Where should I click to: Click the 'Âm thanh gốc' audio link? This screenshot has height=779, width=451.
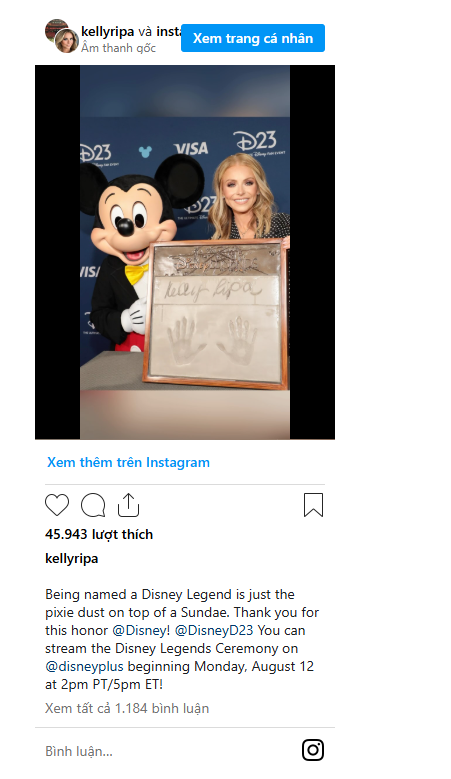(x=119, y=48)
